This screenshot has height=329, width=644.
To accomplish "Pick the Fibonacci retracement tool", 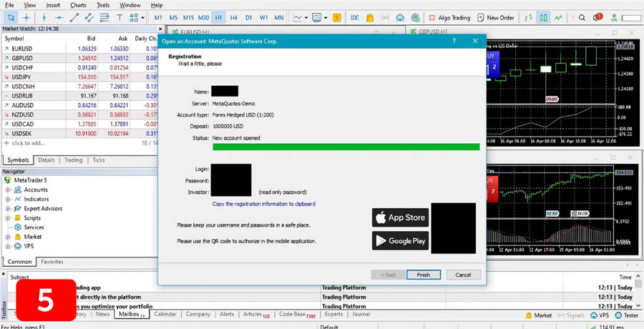I will click(x=104, y=18).
